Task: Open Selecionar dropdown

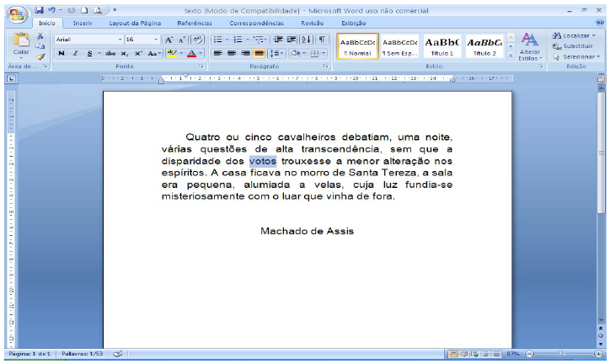Action: click(577, 56)
